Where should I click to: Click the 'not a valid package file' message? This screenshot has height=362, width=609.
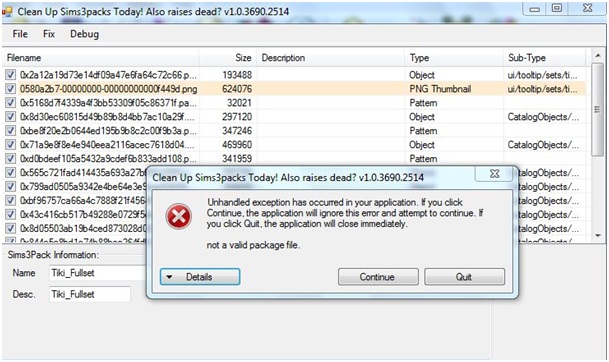pyautogui.click(x=253, y=245)
